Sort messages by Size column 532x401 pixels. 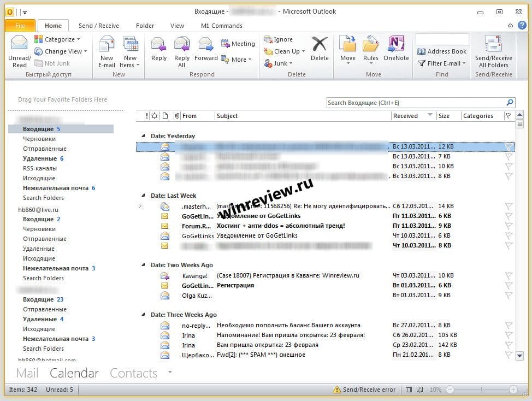(448, 116)
